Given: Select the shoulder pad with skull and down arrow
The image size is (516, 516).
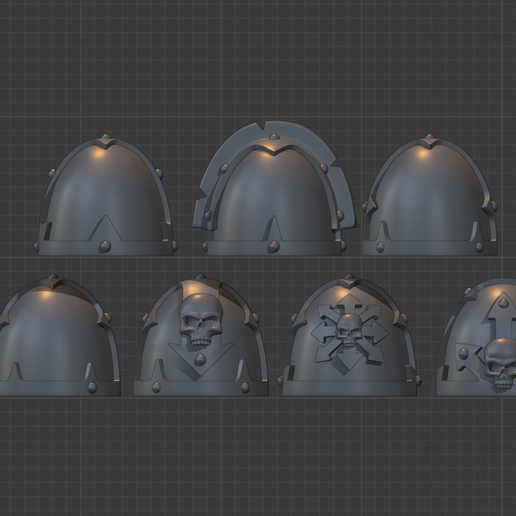Looking at the screenshot, I should coord(201,335).
